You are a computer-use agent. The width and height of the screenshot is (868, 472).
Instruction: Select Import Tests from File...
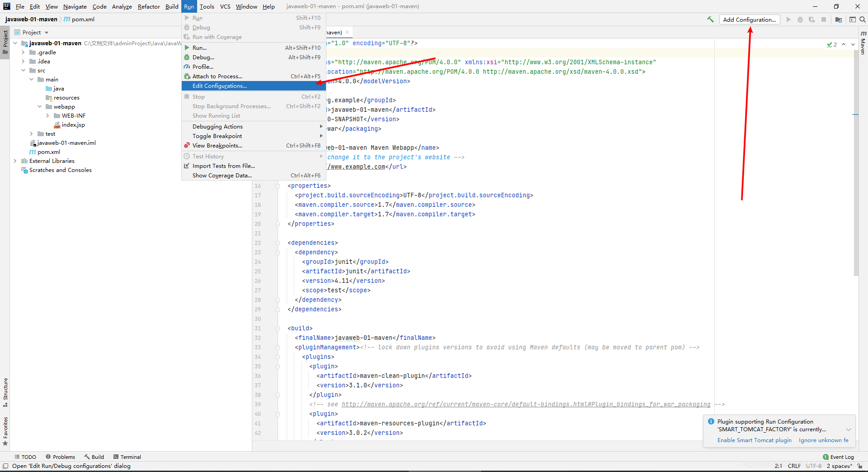pos(254,166)
